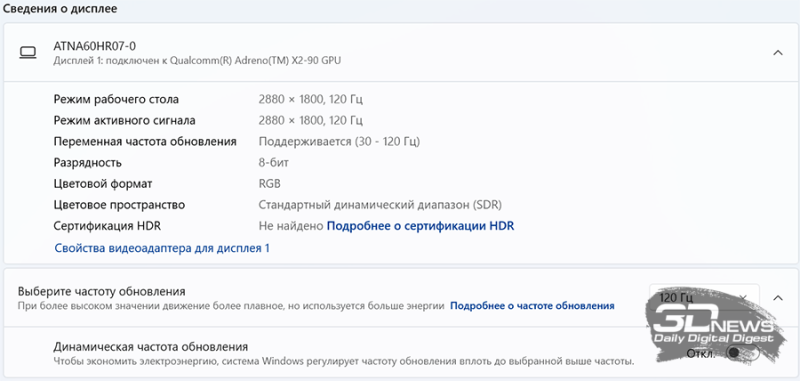Click the Цветовой формат label

tap(103, 184)
